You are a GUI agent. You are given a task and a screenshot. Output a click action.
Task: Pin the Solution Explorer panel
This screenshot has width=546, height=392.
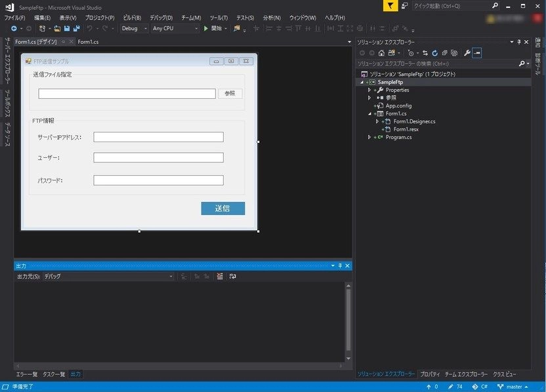519,42
